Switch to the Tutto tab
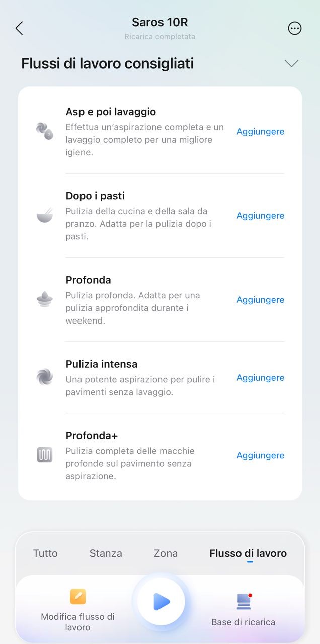 coord(45,553)
